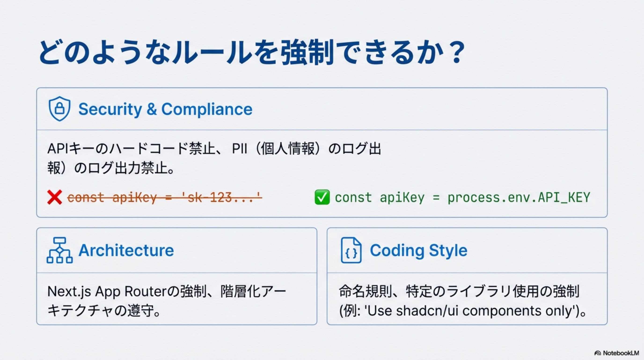
Task: Click the slide title どのようなルールを強制できるか？
Action: (x=251, y=52)
